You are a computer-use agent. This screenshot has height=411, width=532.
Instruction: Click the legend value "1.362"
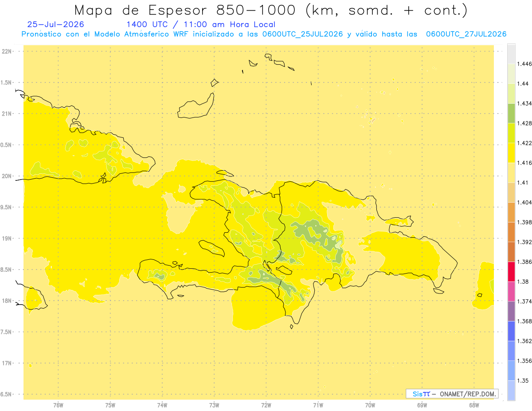pyautogui.click(x=524, y=341)
